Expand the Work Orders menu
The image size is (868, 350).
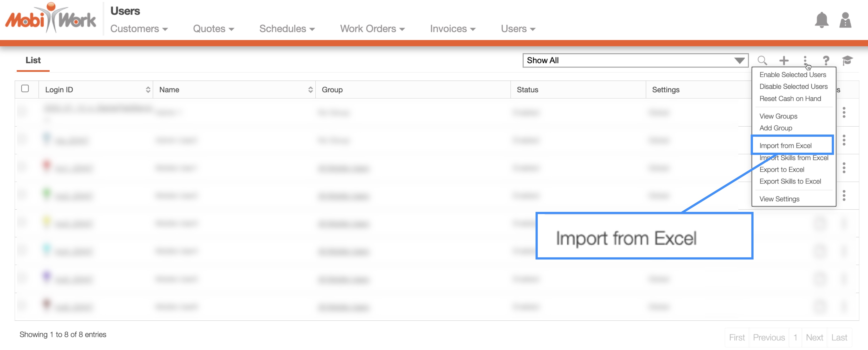click(x=372, y=29)
